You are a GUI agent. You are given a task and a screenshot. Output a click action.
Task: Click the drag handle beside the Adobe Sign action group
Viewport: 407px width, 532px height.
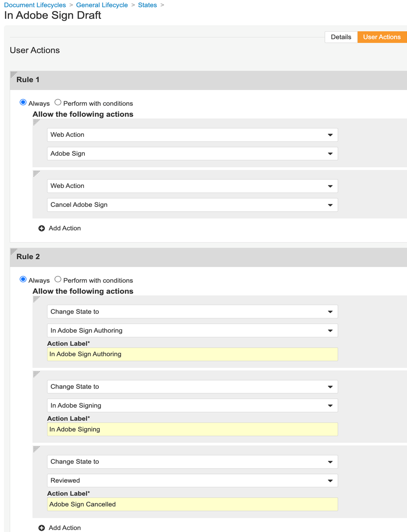[x=37, y=122]
